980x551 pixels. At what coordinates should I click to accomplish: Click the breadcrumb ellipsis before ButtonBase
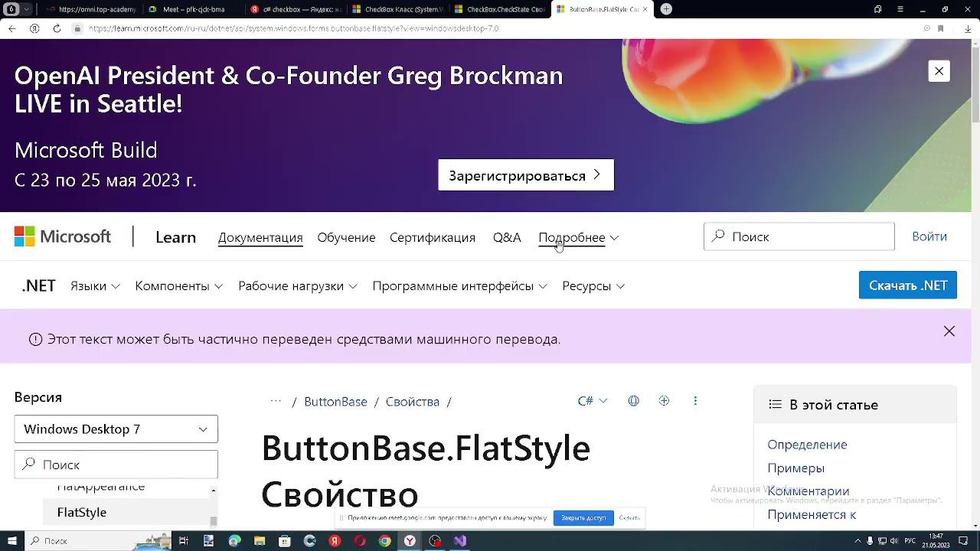pyautogui.click(x=276, y=401)
